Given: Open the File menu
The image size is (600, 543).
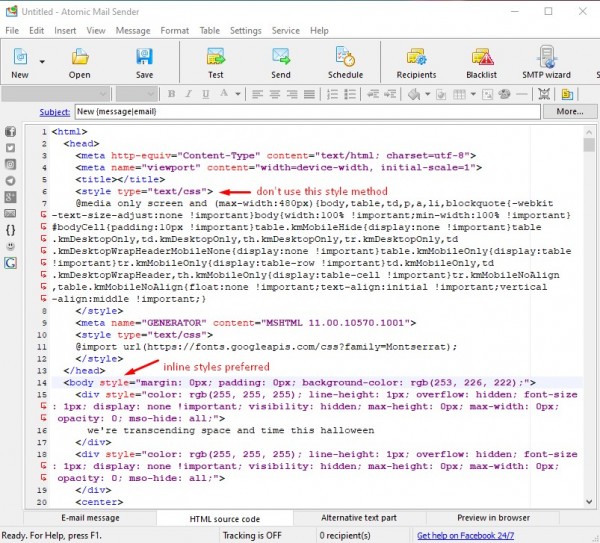Looking at the screenshot, I should click(12, 31).
